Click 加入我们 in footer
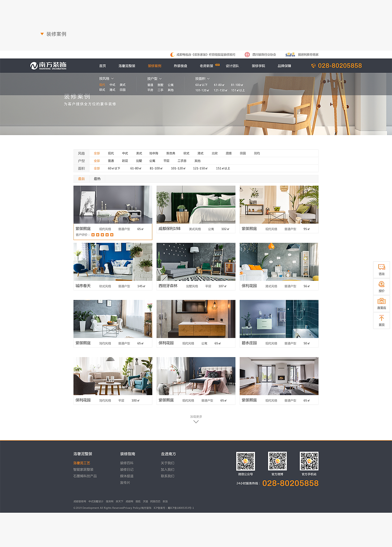 168,470
